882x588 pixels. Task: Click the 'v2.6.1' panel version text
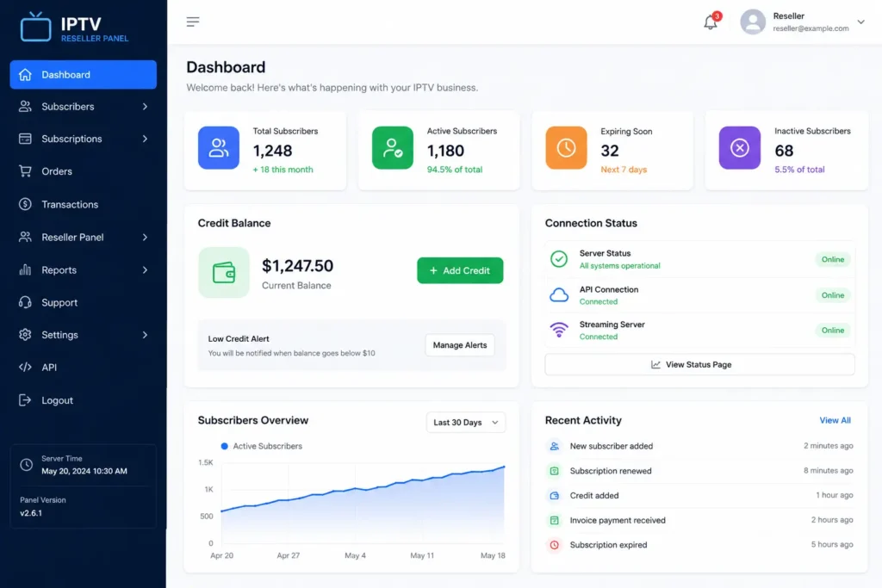tap(31, 513)
